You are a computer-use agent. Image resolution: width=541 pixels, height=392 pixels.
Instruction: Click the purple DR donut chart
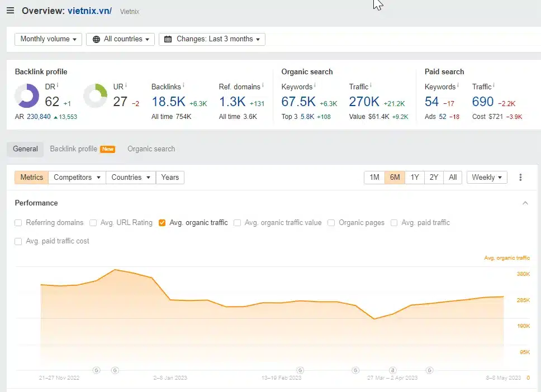[x=27, y=96]
